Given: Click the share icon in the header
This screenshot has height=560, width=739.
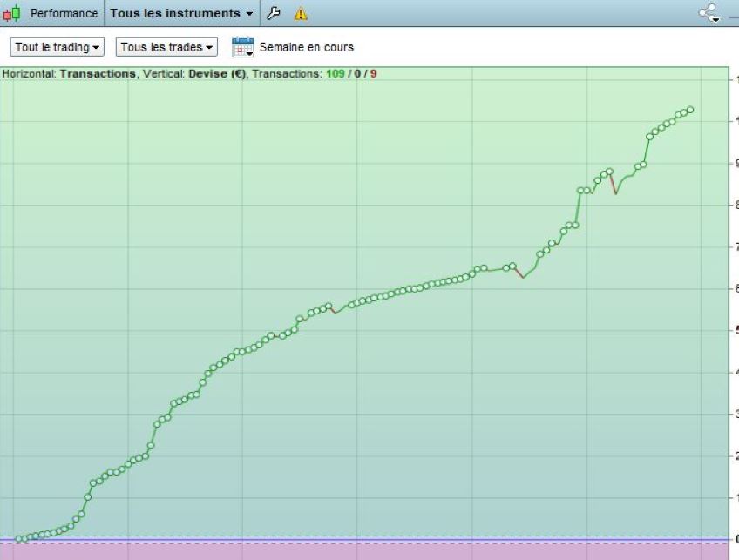Looking at the screenshot, I should point(709,13).
